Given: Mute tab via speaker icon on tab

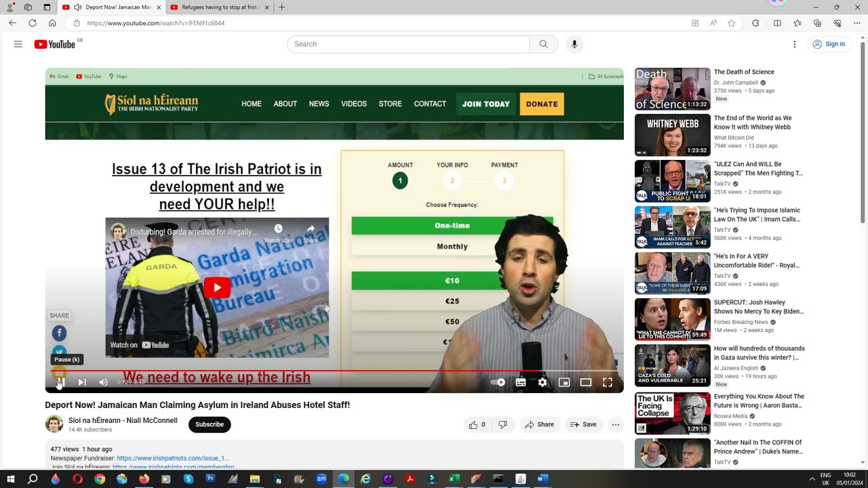Looking at the screenshot, I should [78, 7].
